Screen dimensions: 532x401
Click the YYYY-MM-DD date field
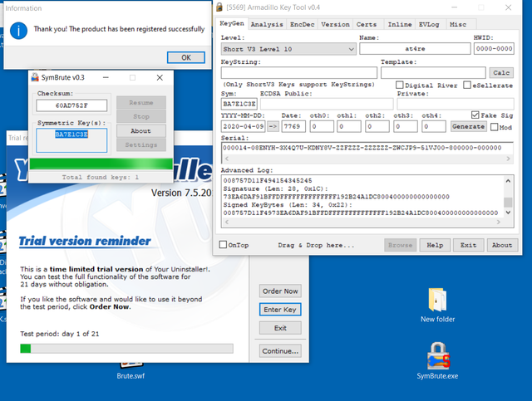244,126
